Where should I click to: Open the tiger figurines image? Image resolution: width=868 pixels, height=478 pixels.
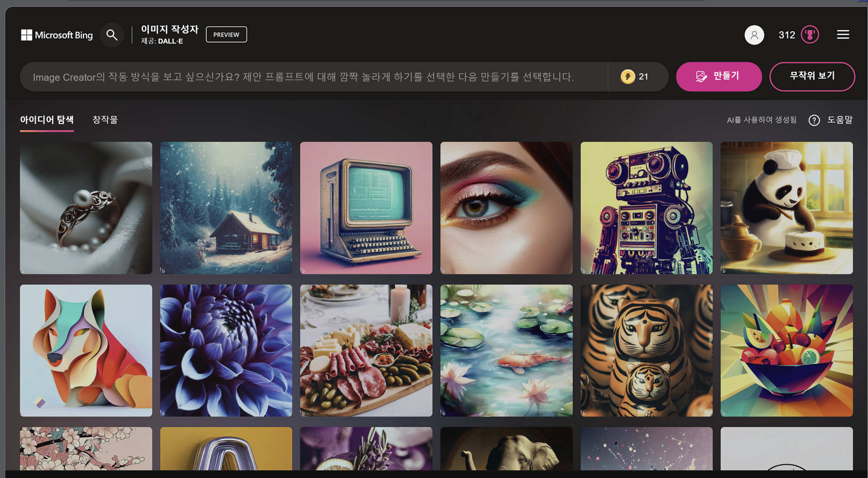[647, 351]
